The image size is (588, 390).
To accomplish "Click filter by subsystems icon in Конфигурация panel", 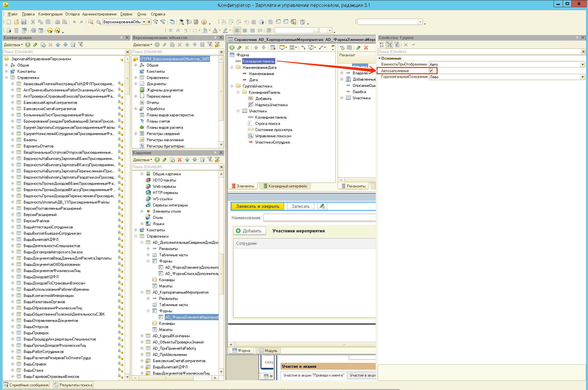I will coord(80,45).
